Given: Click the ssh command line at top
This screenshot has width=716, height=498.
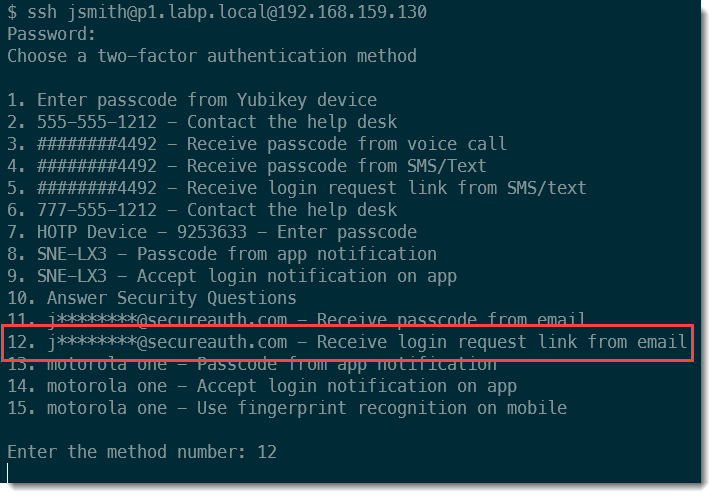Looking at the screenshot, I should pos(217,12).
